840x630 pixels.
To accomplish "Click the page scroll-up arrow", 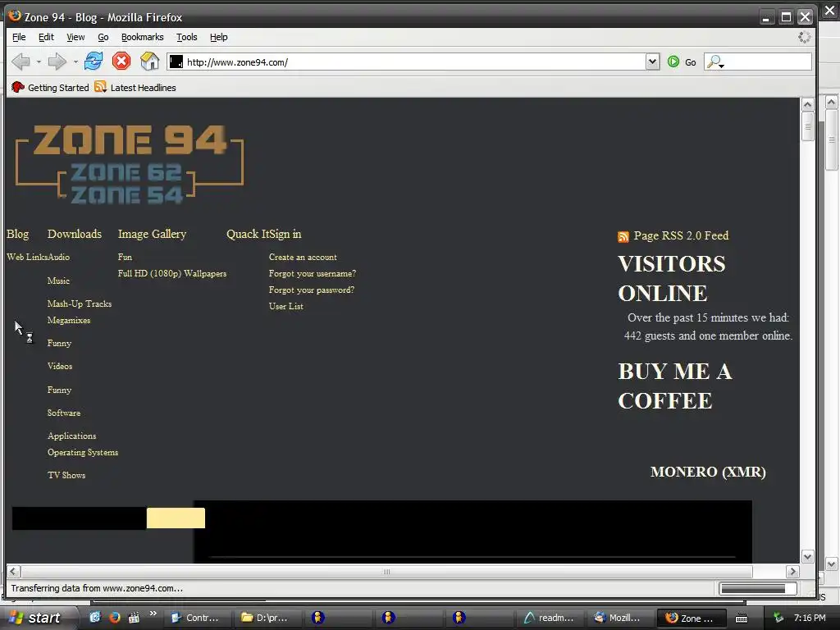I will click(x=807, y=104).
